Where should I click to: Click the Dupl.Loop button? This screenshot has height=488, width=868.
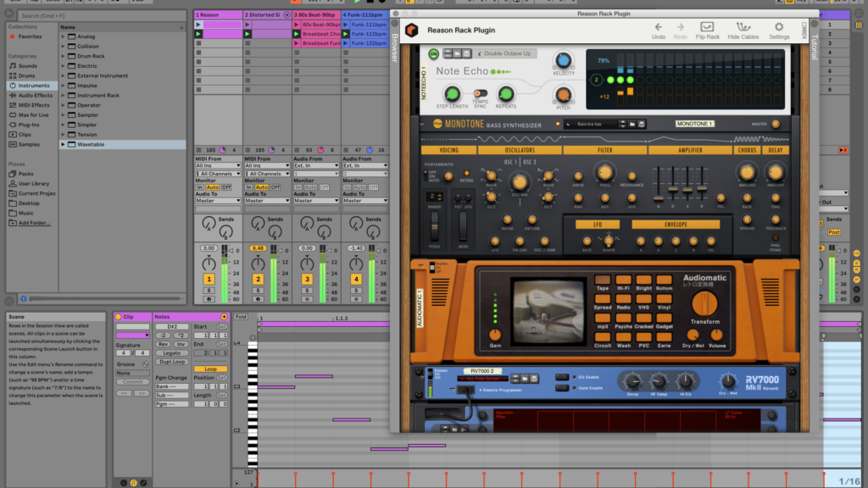[171, 362]
